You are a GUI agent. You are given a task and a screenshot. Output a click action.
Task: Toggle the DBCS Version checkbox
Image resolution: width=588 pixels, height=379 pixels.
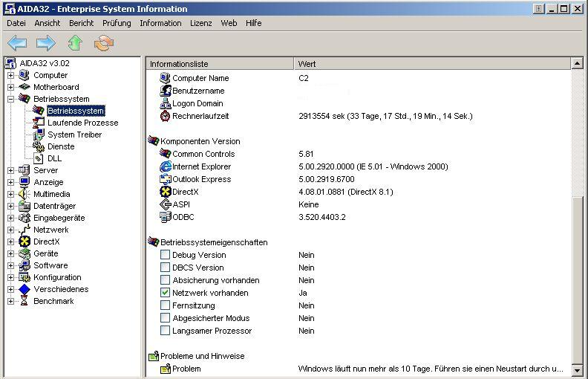click(165, 268)
